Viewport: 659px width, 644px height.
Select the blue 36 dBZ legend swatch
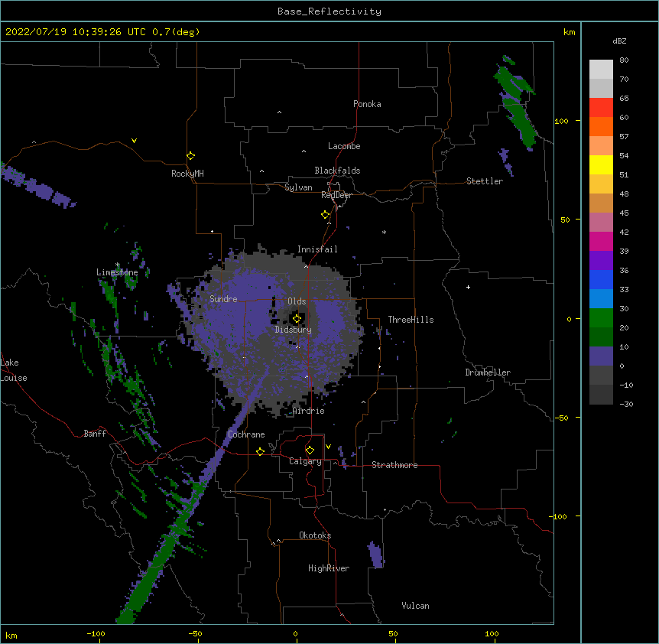coord(601,279)
